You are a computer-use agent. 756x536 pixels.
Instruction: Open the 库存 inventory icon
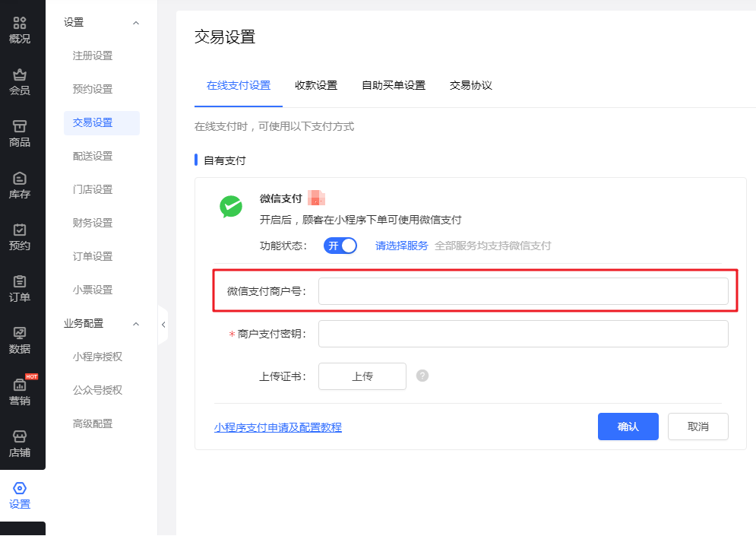(x=20, y=178)
